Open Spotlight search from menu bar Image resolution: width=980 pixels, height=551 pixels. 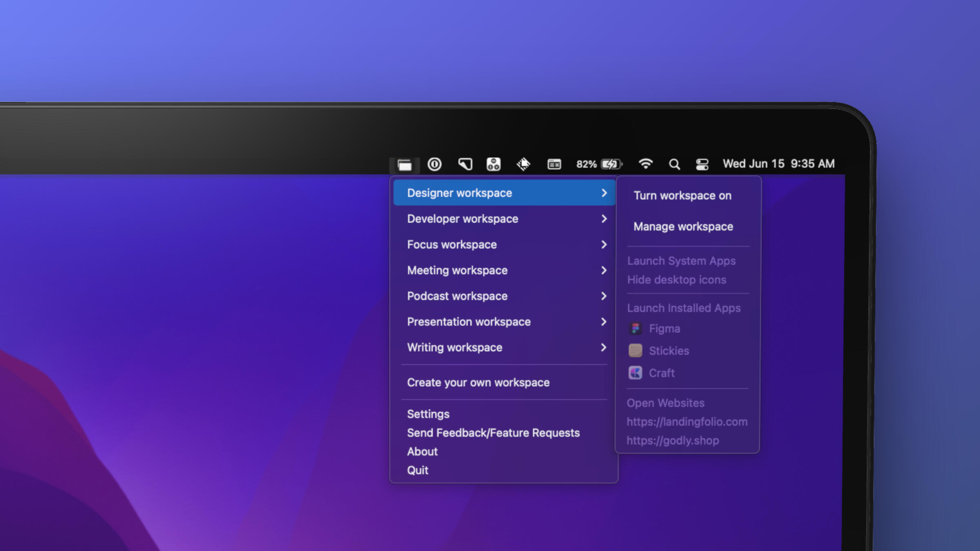click(x=674, y=164)
